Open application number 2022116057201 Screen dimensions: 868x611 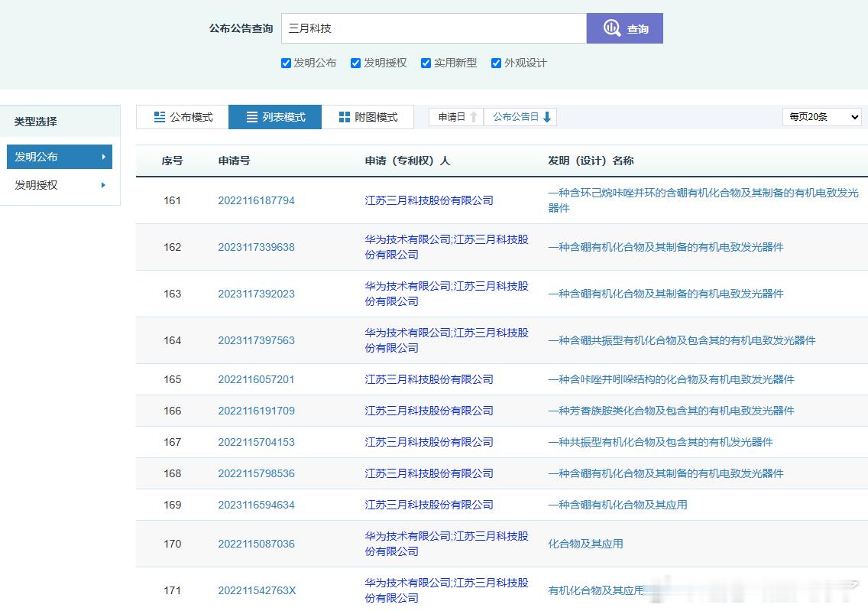click(x=256, y=379)
